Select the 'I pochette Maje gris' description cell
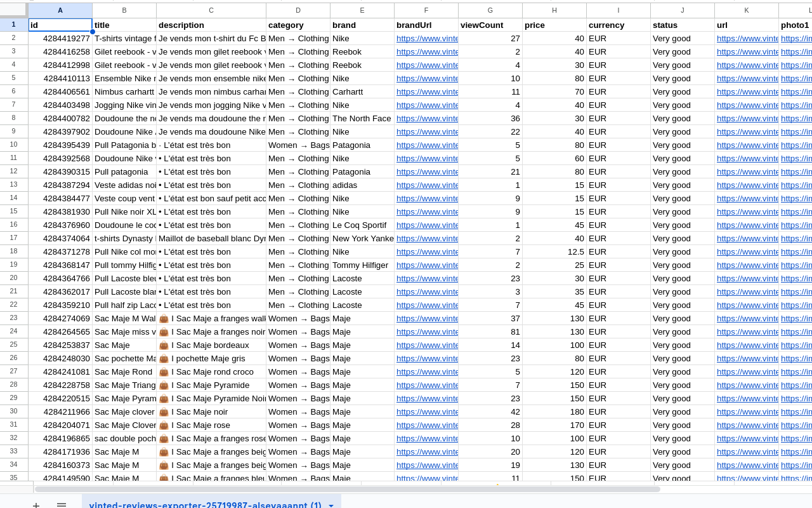 pyautogui.click(x=211, y=358)
